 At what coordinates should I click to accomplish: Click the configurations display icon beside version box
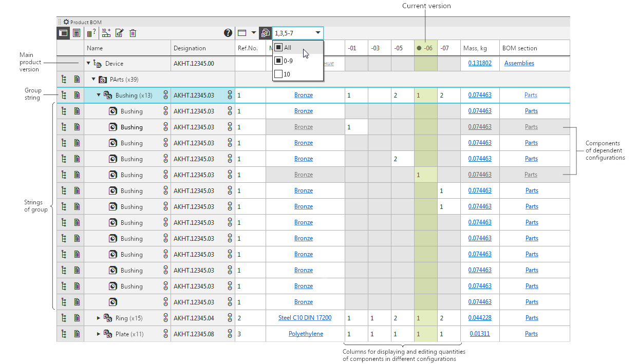click(265, 33)
